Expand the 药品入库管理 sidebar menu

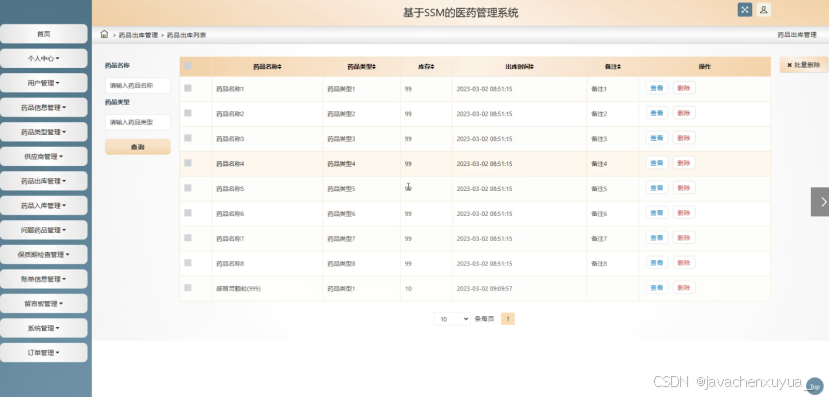click(x=43, y=205)
